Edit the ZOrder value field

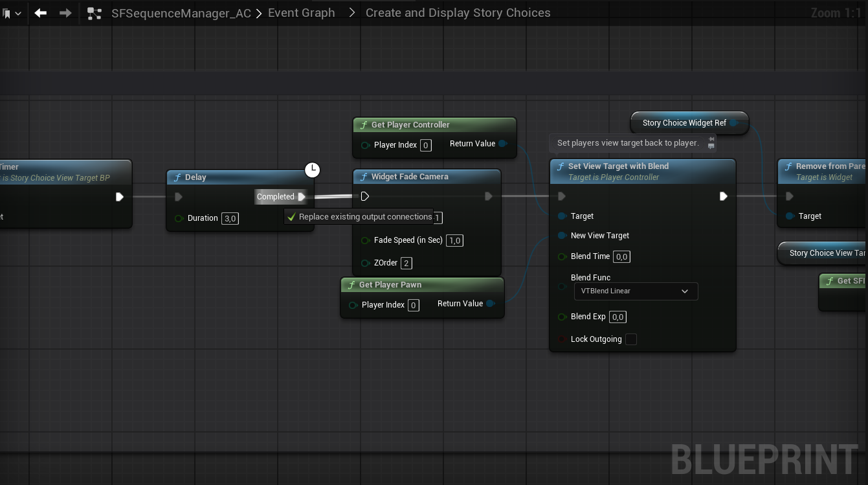coord(406,263)
